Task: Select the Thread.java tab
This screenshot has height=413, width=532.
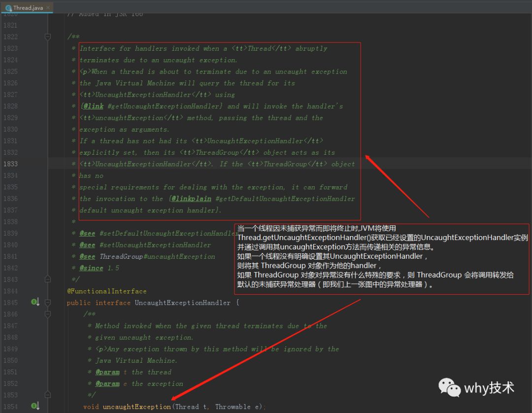Action: point(27,7)
